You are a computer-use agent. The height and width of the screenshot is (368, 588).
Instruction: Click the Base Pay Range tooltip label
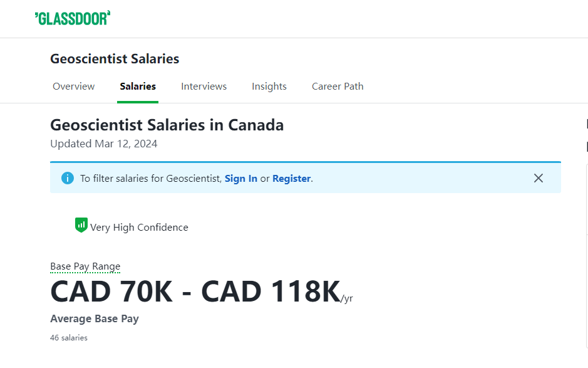85,266
